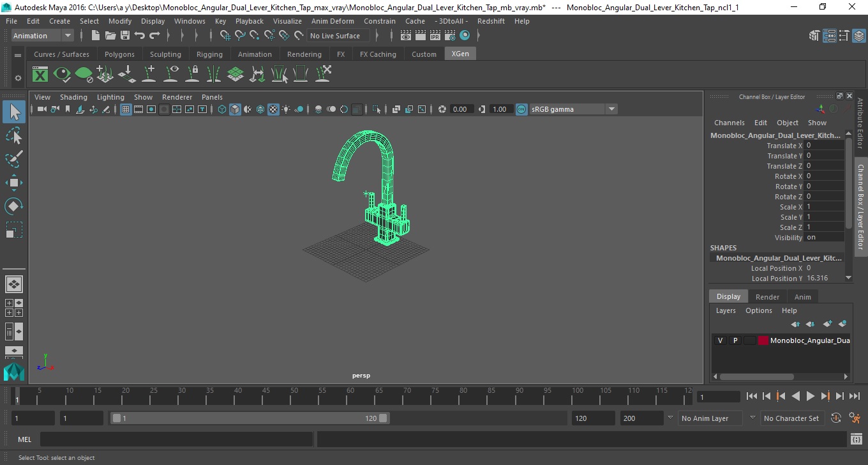Click the create new layer icon
Screen dimensions: 868x465
(827, 324)
